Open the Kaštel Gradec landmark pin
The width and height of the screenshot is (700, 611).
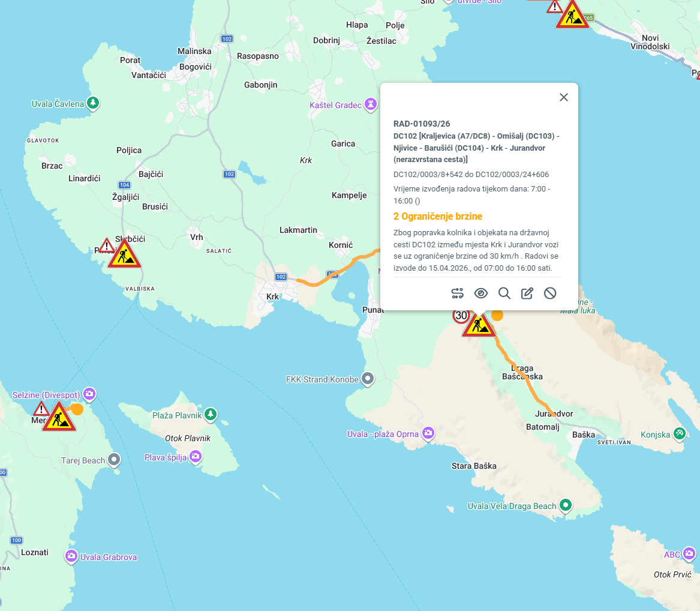tap(372, 105)
